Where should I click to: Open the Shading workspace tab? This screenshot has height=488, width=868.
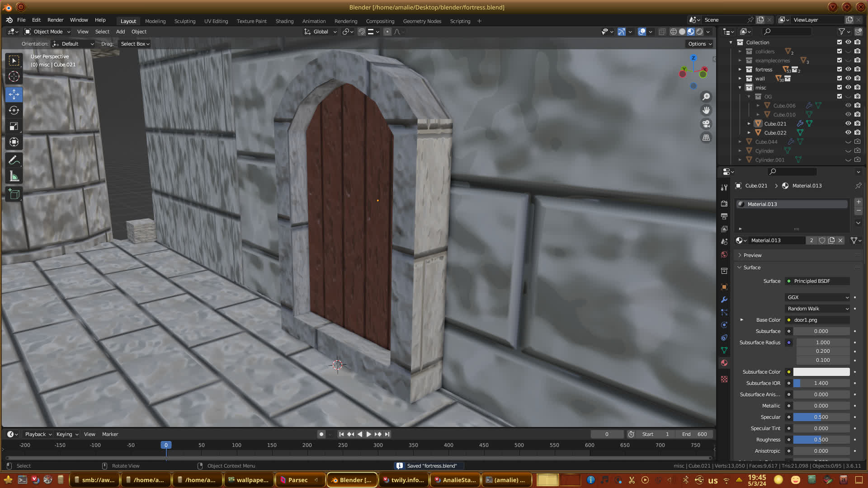click(x=284, y=21)
